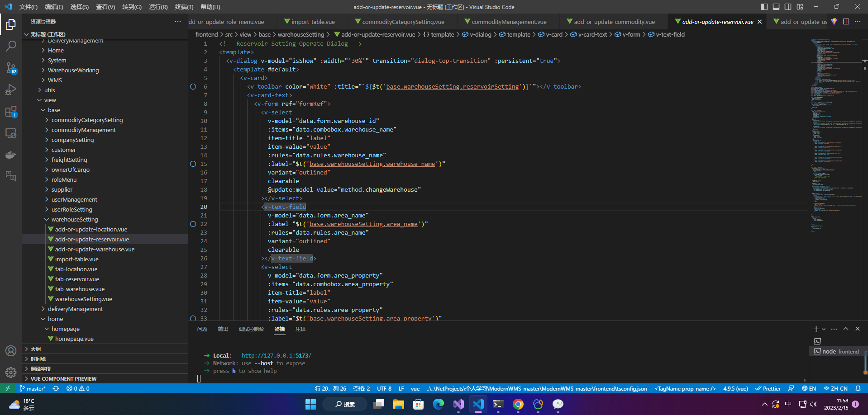Open the Manage settings gear
This screenshot has height=415, width=868.
point(11,373)
